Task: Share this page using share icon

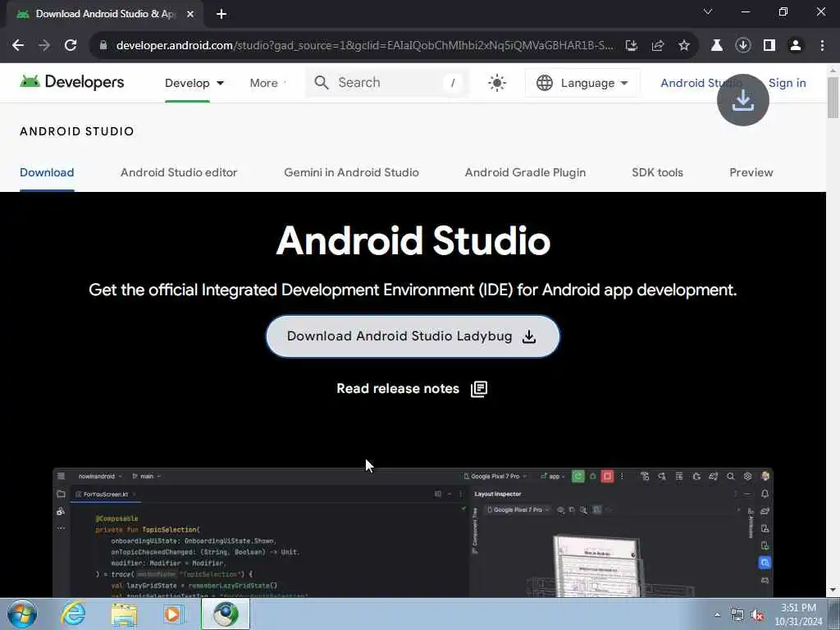Action: point(658,46)
